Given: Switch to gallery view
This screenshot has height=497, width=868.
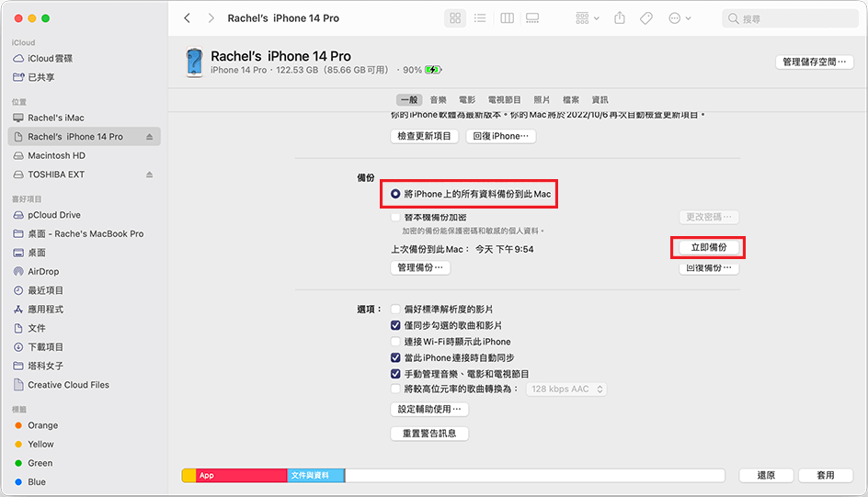Looking at the screenshot, I should coord(532,18).
